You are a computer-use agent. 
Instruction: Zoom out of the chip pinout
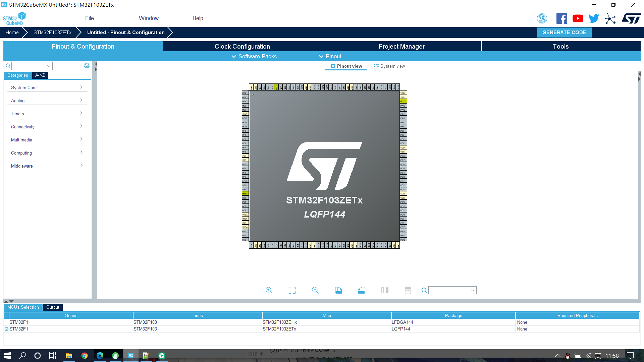point(315,290)
